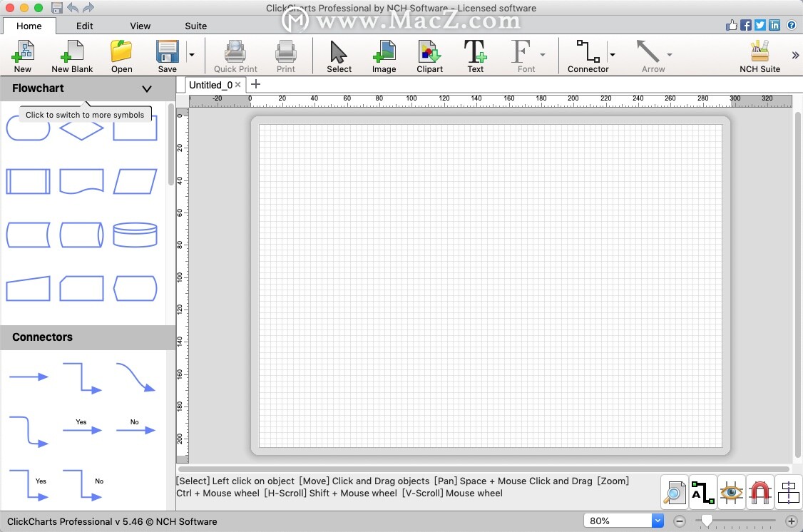This screenshot has height=532, width=803.
Task: Select the Connector tool
Action: pyautogui.click(x=588, y=56)
